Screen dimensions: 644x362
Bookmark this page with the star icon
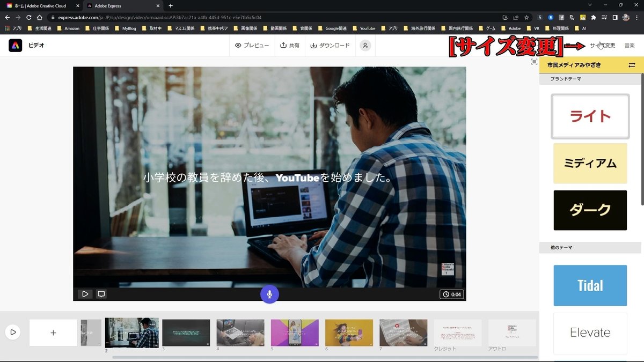click(527, 17)
